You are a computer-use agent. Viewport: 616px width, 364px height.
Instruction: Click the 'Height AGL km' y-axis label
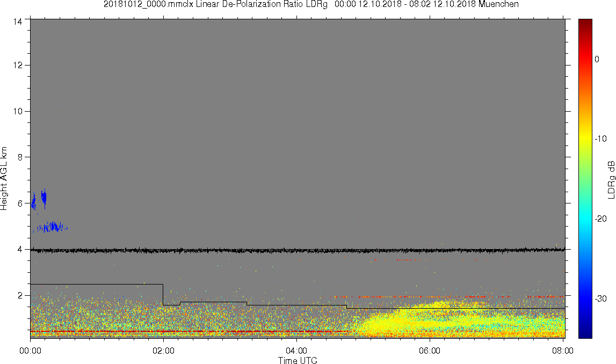4,179
